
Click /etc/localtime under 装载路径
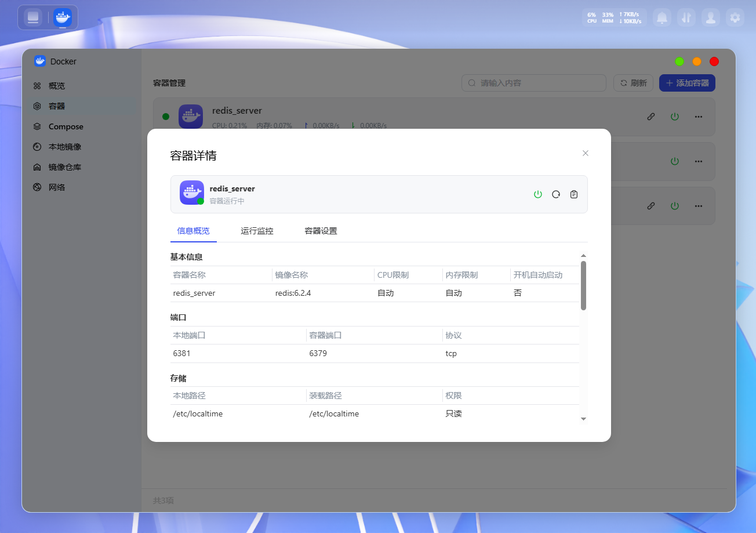coord(334,414)
